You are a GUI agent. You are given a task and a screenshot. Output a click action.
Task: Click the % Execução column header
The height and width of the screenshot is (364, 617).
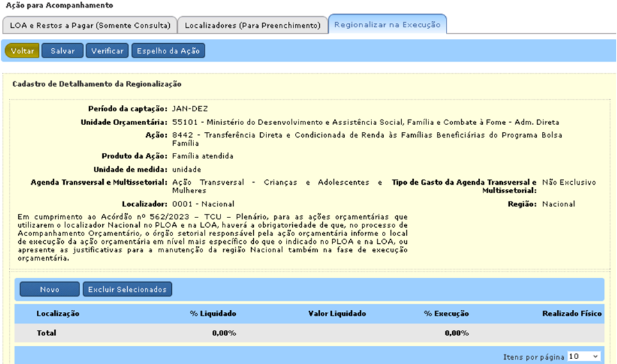coord(446,314)
